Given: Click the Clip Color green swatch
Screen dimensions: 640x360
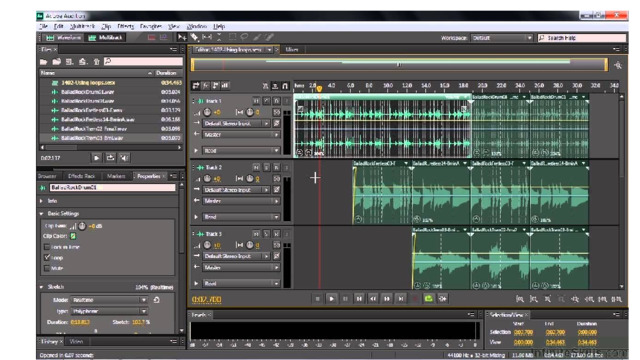Looking at the screenshot, I should (73, 236).
